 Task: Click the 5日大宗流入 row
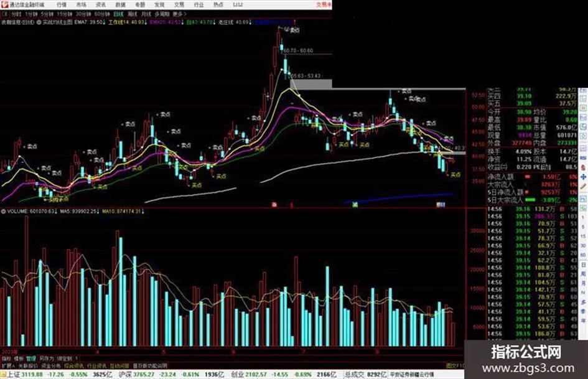pyautogui.click(x=532, y=200)
